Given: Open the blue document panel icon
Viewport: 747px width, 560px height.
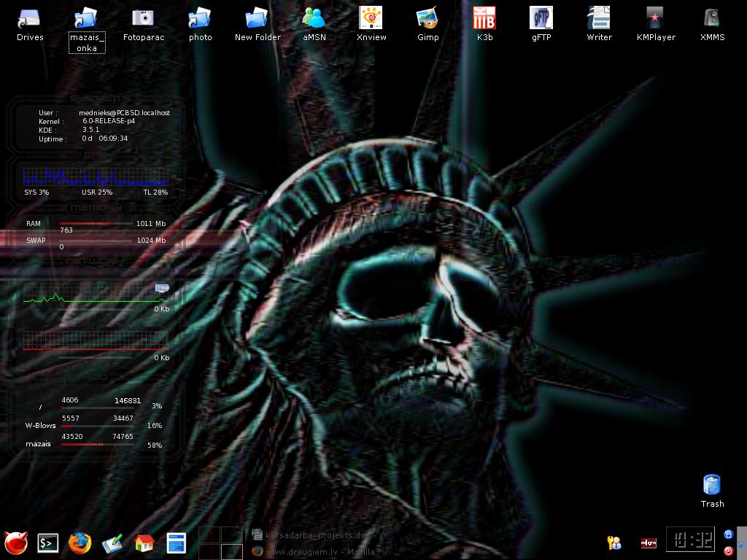Looking at the screenshot, I should tap(177, 543).
